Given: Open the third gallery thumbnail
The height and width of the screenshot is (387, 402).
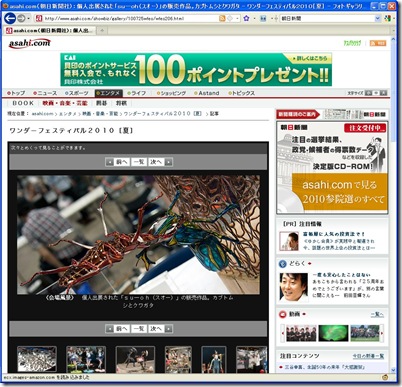Looking at the screenshot, I should click(x=135, y=359).
